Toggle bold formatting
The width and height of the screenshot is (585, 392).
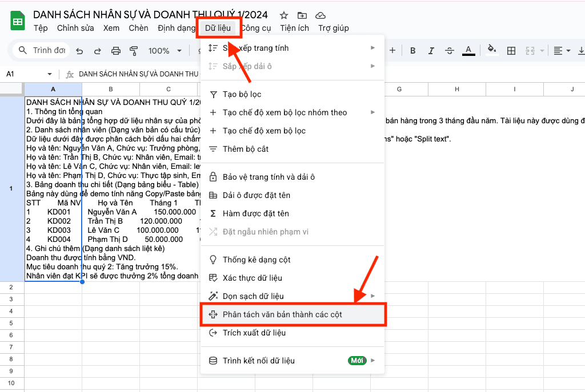point(411,51)
